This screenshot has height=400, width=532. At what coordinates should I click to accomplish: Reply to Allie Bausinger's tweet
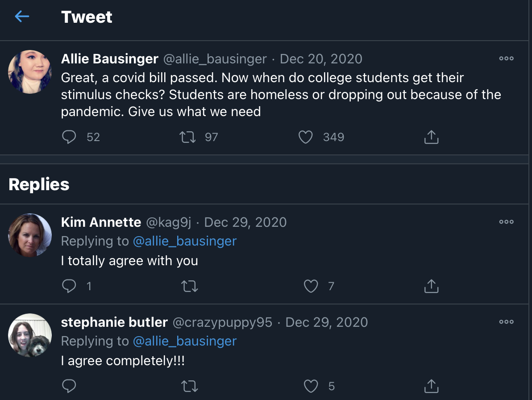click(x=69, y=137)
